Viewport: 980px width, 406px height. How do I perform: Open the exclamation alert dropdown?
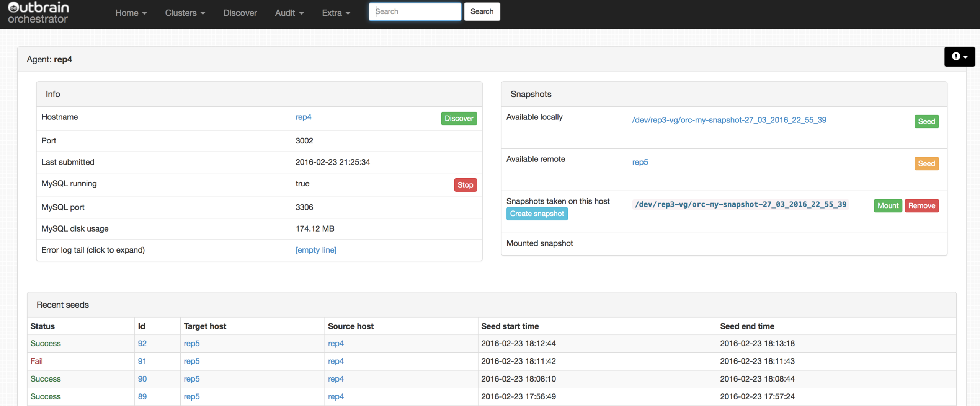point(959,57)
